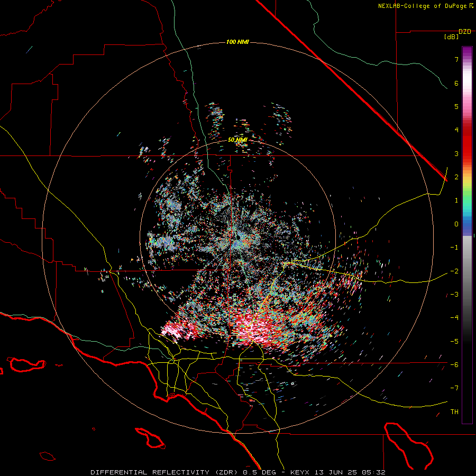Click the TH threshold label on scale

454,412
